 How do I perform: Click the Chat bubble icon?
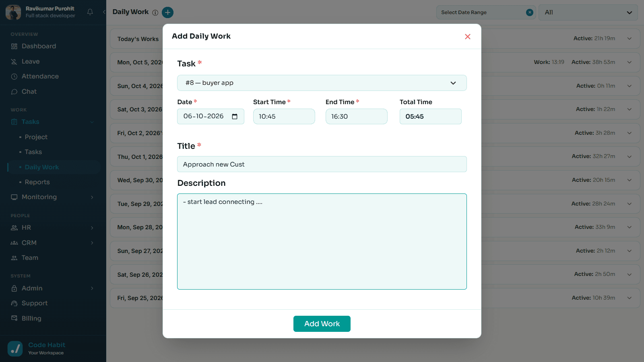tap(14, 92)
